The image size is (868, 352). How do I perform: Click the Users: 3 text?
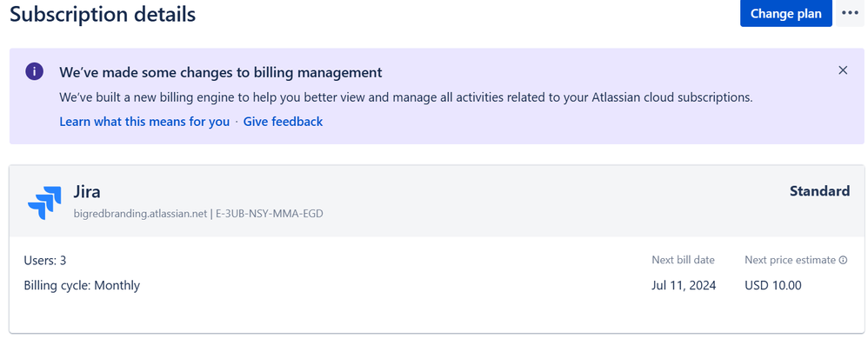[45, 260]
